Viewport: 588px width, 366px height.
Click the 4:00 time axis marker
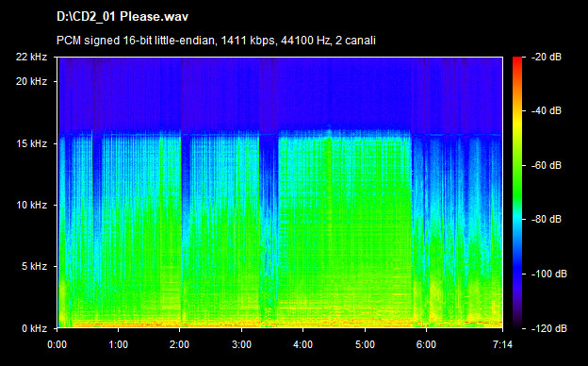click(x=303, y=344)
